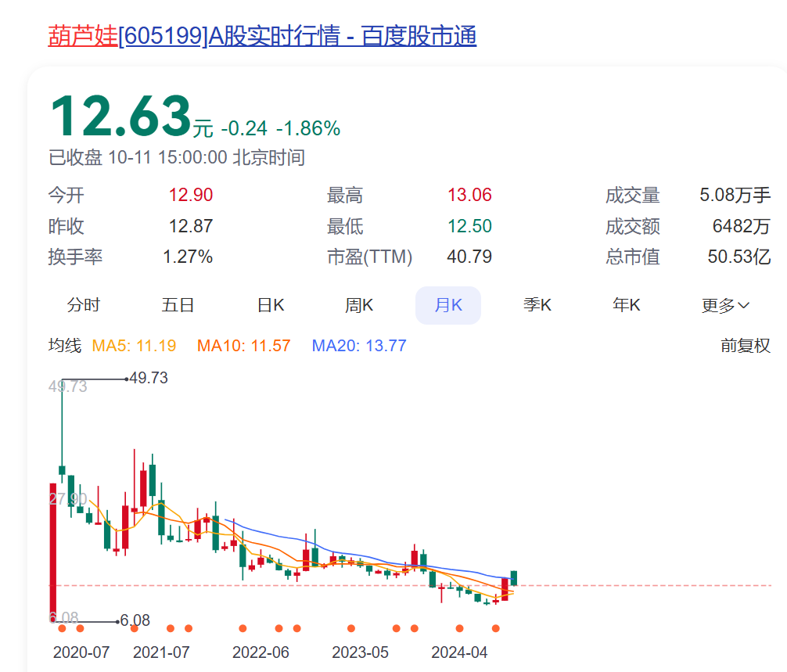Click the 今开 value 12.90

pos(191,195)
